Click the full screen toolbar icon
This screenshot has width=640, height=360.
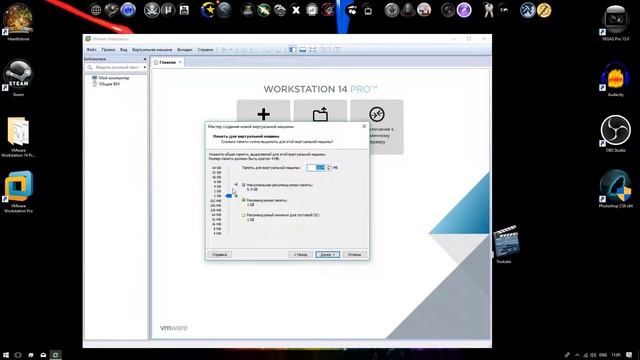[313, 50]
